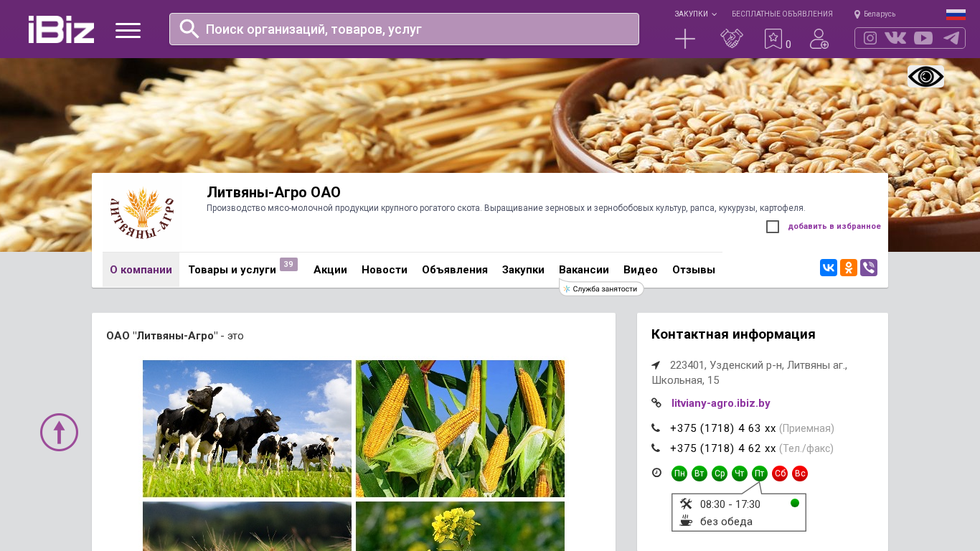Select Sunday (Вс) working hours
Viewport: 980px width, 551px height.
click(800, 474)
